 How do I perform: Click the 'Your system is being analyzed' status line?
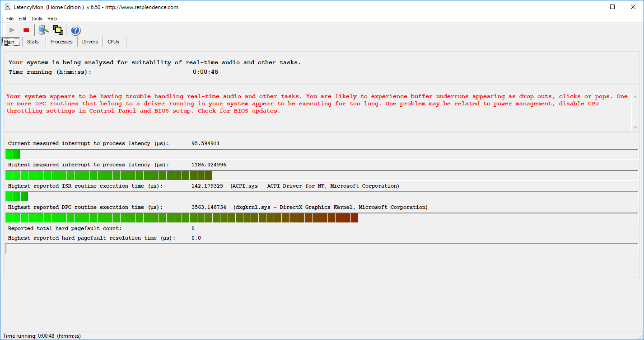coord(154,62)
